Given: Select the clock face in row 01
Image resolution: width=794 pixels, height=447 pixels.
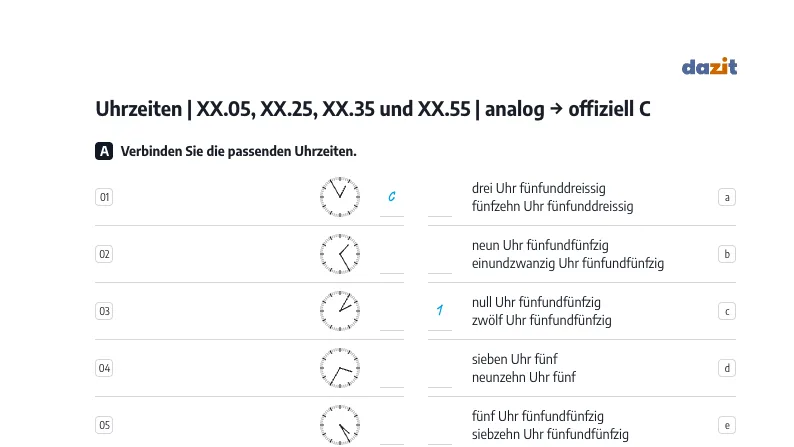Looking at the screenshot, I should [x=340, y=197].
